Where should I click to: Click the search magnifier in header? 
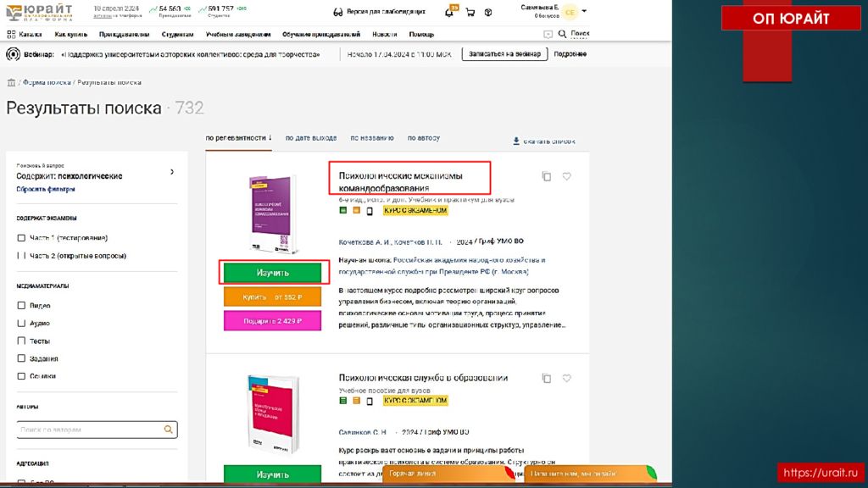point(562,34)
